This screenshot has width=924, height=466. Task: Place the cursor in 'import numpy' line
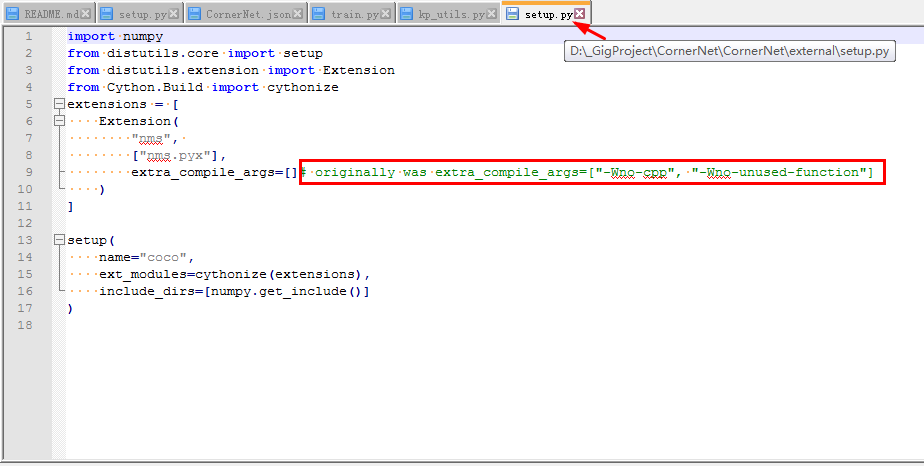(x=115, y=37)
